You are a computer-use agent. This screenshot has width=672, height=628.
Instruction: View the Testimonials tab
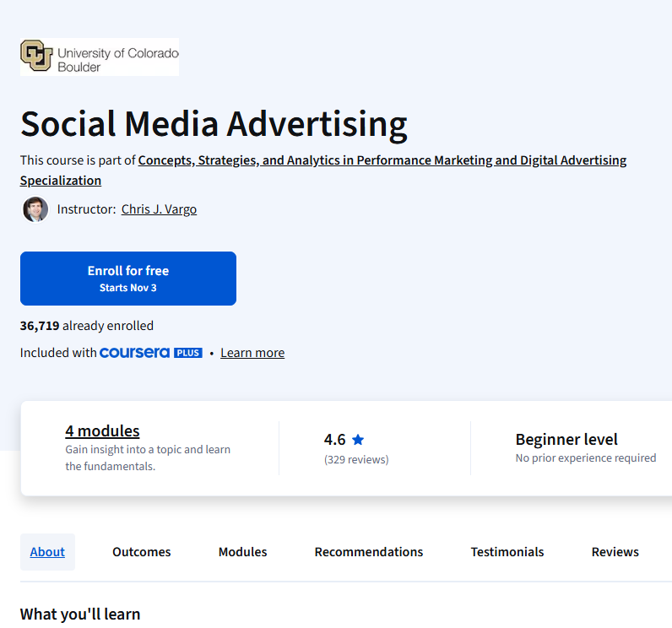pyautogui.click(x=507, y=552)
